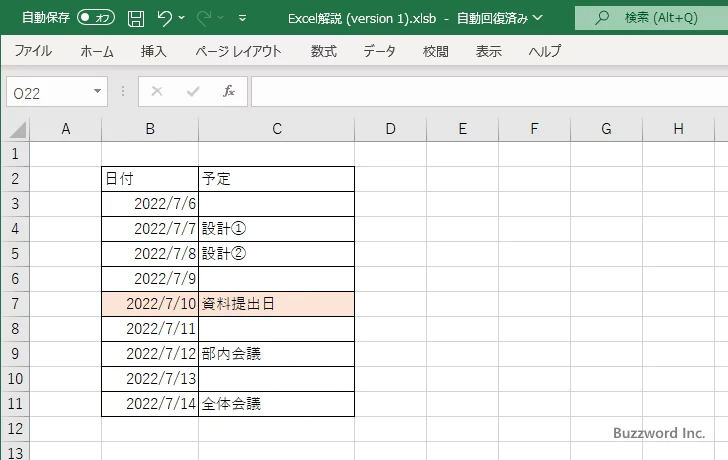
Task: Open the ヘルプ tab
Action: pyautogui.click(x=545, y=51)
